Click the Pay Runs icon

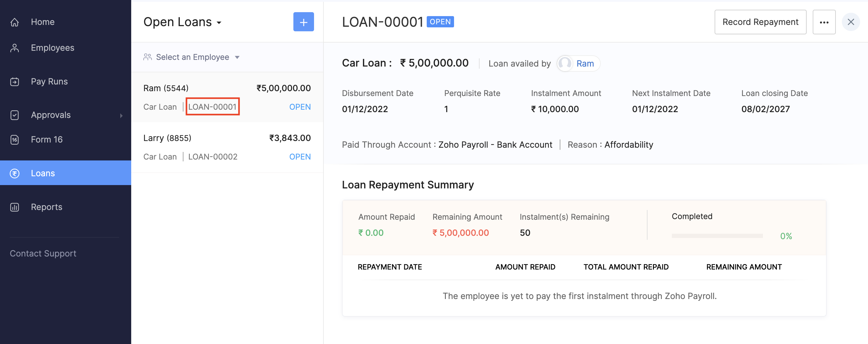pyautogui.click(x=15, y=82)
